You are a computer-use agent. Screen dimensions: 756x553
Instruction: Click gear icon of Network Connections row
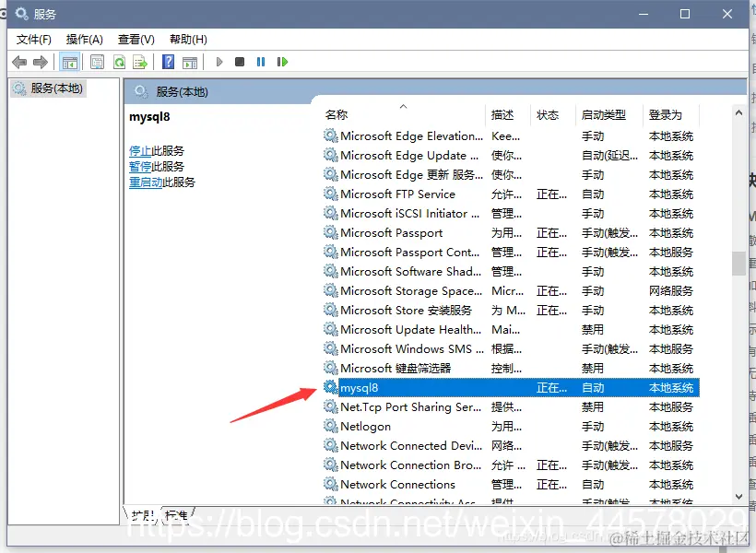tap(330, 484)
